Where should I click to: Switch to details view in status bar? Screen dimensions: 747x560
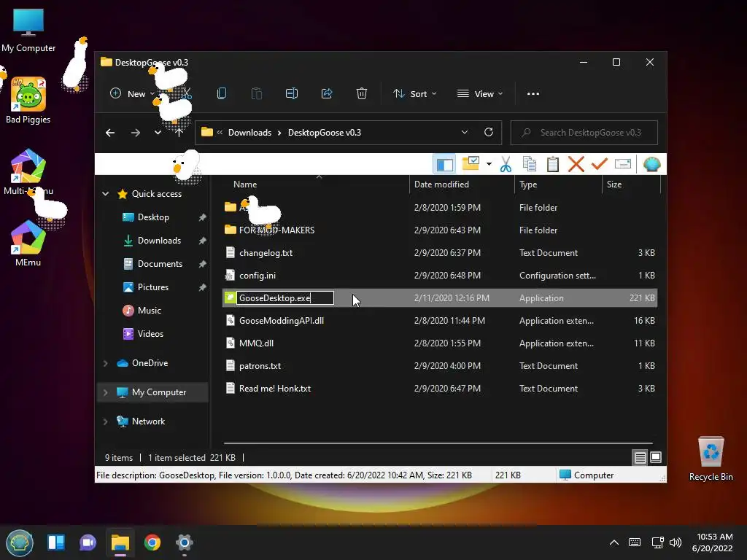640,458
